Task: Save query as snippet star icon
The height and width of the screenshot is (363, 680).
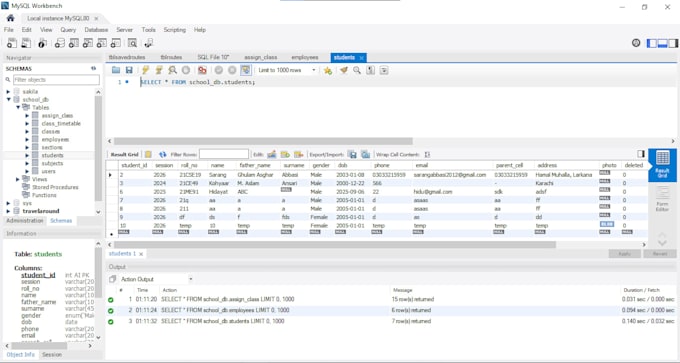Action: click(x=328, y=70)
